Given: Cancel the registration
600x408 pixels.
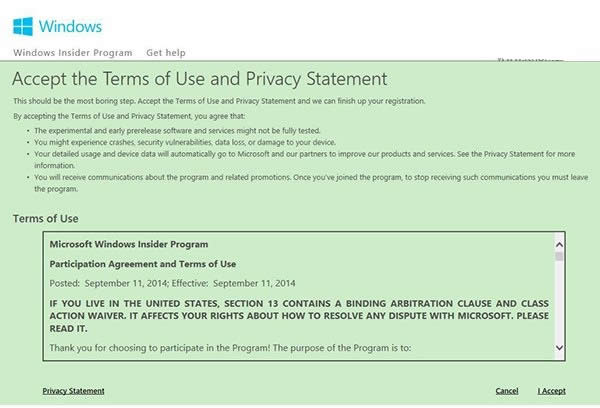Looking at the screenshot, I should [x=507, y=391].
